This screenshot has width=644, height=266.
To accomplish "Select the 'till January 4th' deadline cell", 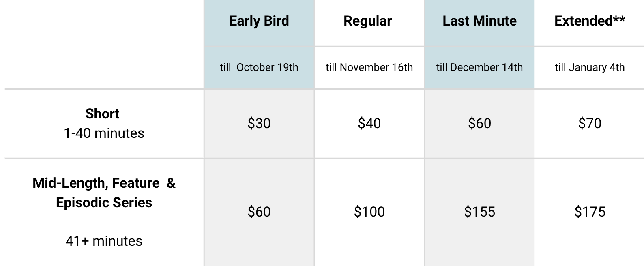I will 590,67.
